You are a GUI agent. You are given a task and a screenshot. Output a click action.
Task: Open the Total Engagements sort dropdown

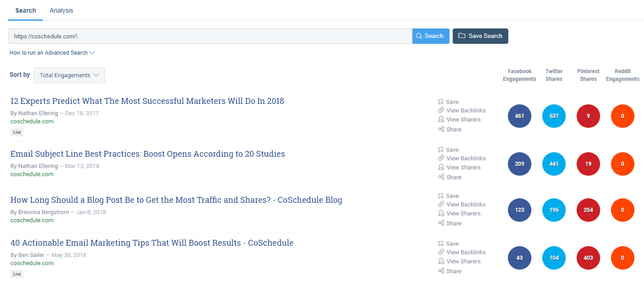(x=69, y=75)
